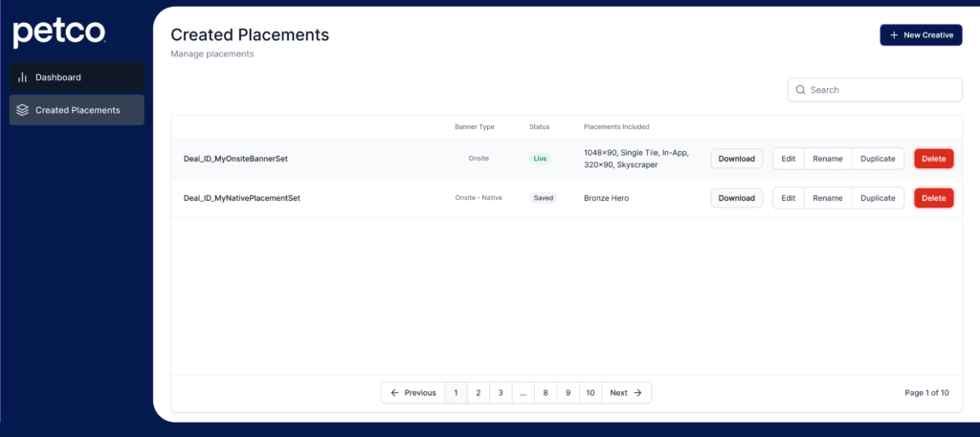Rename Deal_ID_MyOnsiteBannerSet placement
Screen dimensions: 980x437
point(827,159)
